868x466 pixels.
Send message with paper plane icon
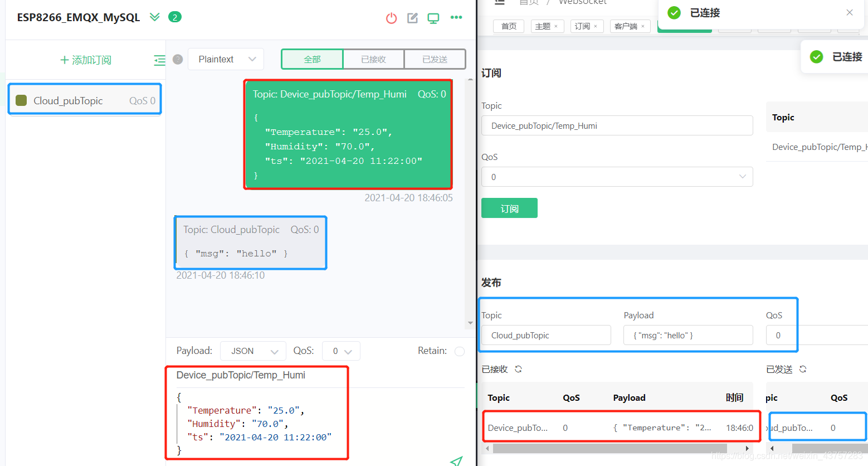(x=456, y=461)
